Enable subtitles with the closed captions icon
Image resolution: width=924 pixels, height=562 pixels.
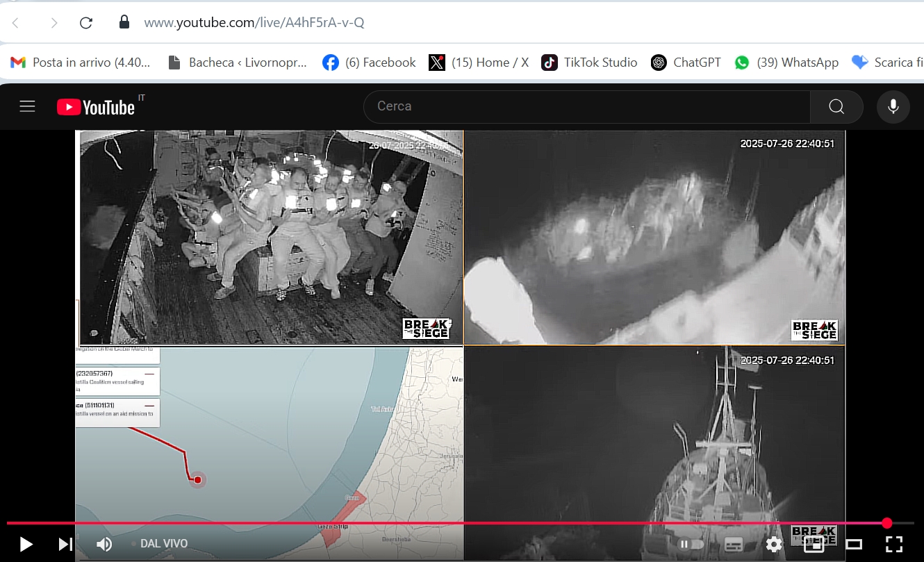click(x=734, y=545)
